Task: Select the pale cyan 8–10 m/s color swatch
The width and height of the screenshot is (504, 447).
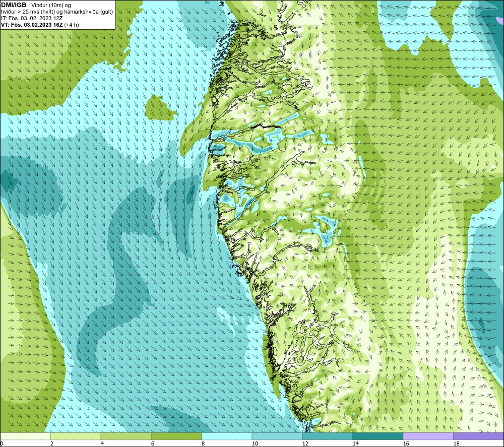Action: pyautogui.click(x=227, y=436)
